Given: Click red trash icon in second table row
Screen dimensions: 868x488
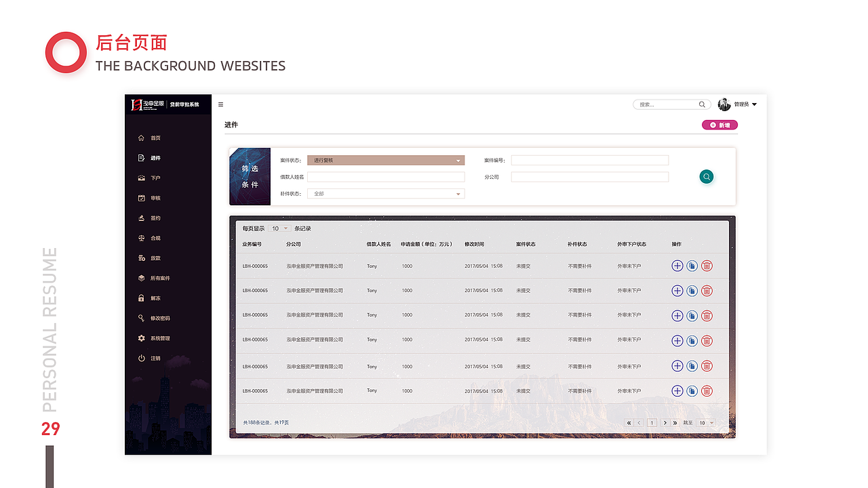Looking at the screenshot, I should coord(707,291).
